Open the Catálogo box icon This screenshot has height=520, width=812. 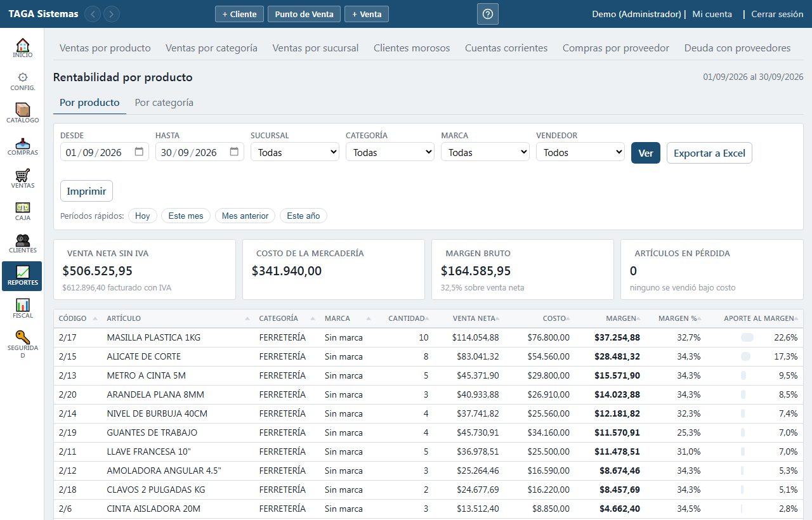[23, 110]
